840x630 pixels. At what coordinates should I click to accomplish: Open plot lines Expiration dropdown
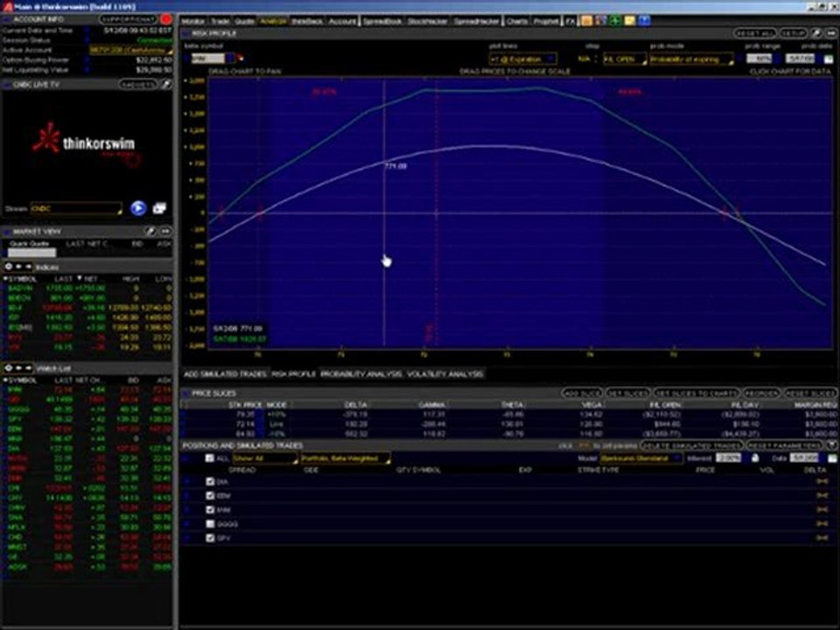pos(522,59)
